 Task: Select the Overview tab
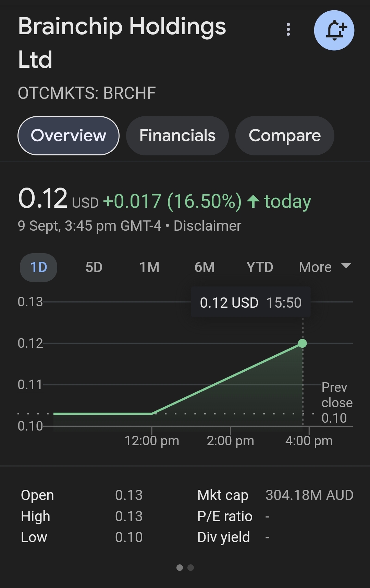[x=69, y=136]
